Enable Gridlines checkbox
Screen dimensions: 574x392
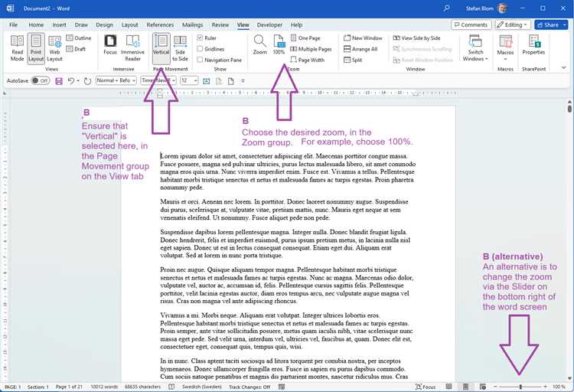(200, 49)
